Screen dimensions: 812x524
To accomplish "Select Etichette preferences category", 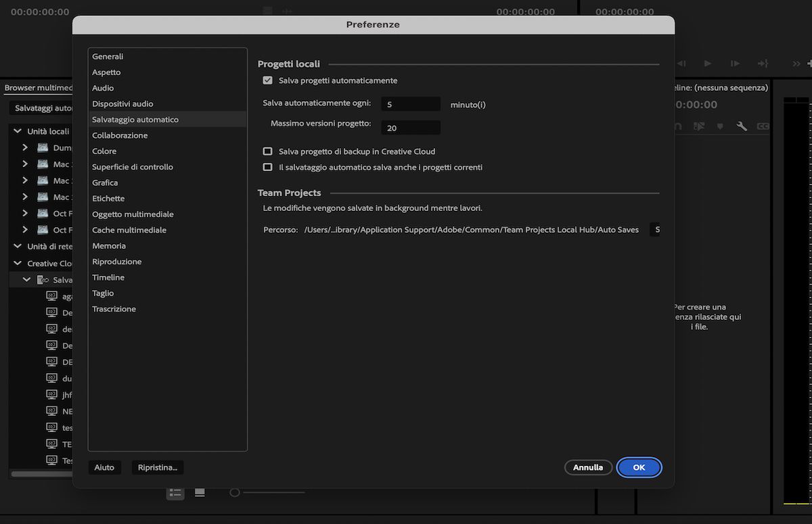I will 167,199.
